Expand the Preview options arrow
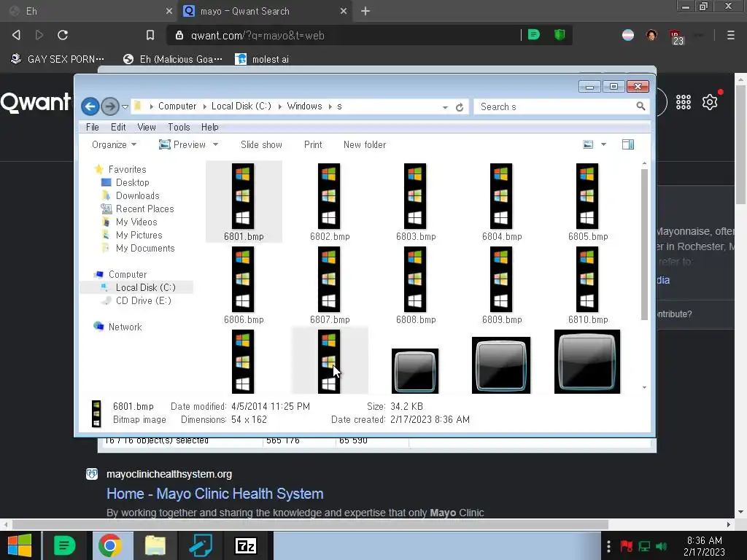The height and width of the screenshot is (560, 747). (x=215, y=145)
